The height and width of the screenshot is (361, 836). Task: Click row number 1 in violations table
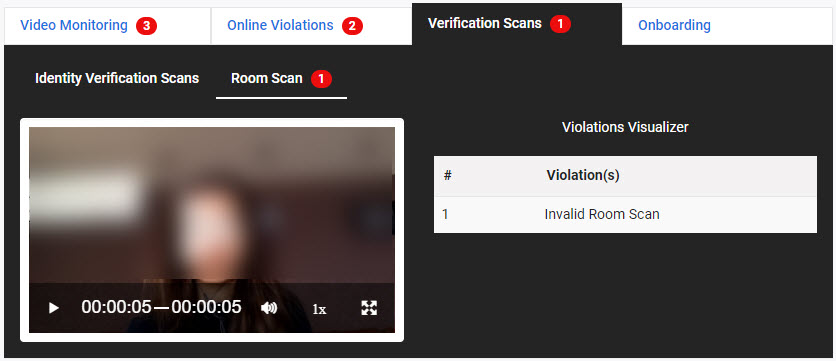[x=445, y=214]
